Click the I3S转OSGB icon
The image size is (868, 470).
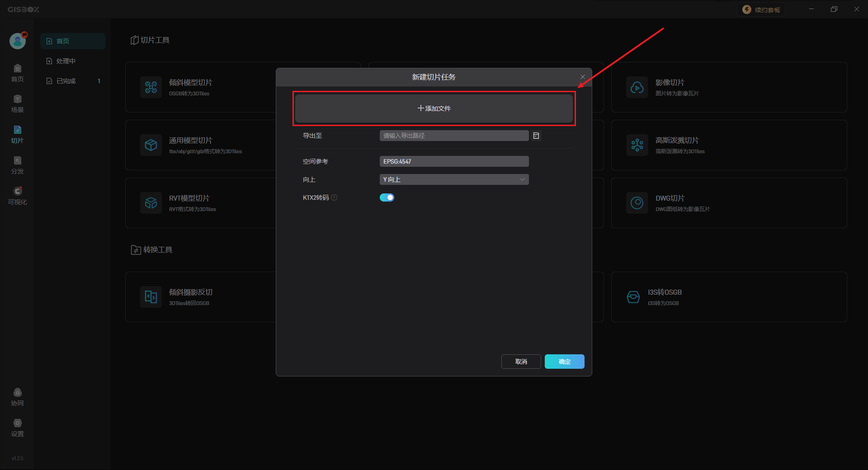(633, 297)
